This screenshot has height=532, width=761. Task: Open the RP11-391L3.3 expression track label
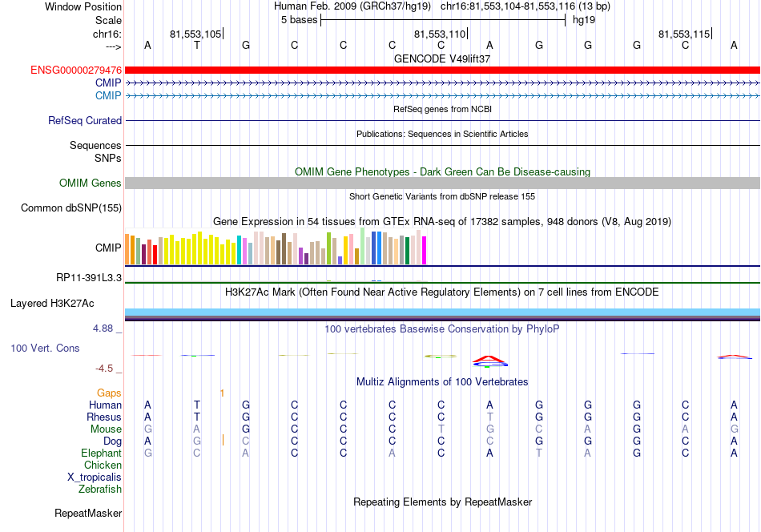pyautogui.click(x=89, y=278)
